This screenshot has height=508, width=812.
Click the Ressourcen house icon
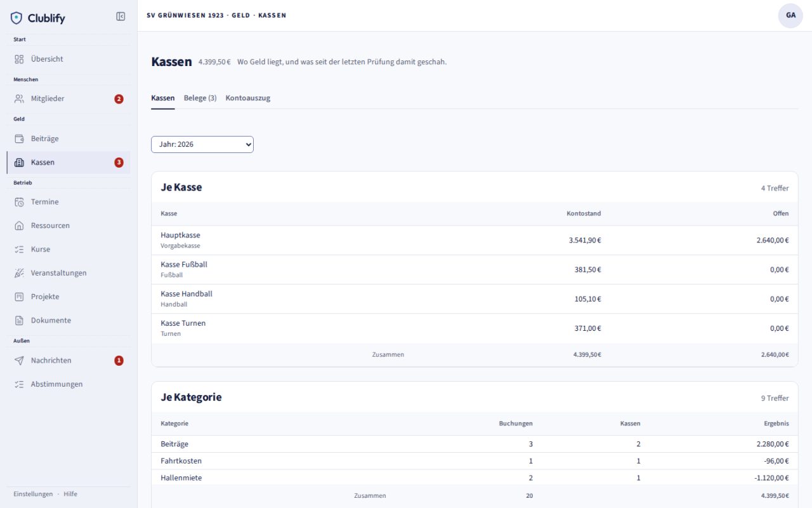click(19, 225)
